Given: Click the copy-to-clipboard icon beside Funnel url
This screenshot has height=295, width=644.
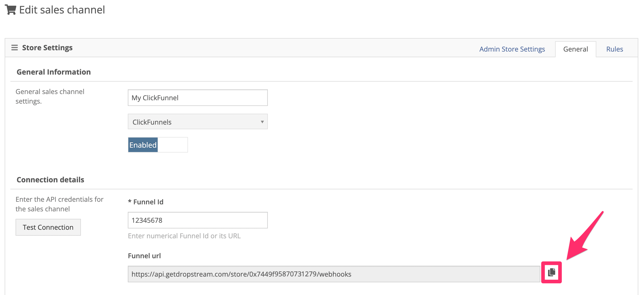Looking at the screenshot, I should tap(551, 272).
